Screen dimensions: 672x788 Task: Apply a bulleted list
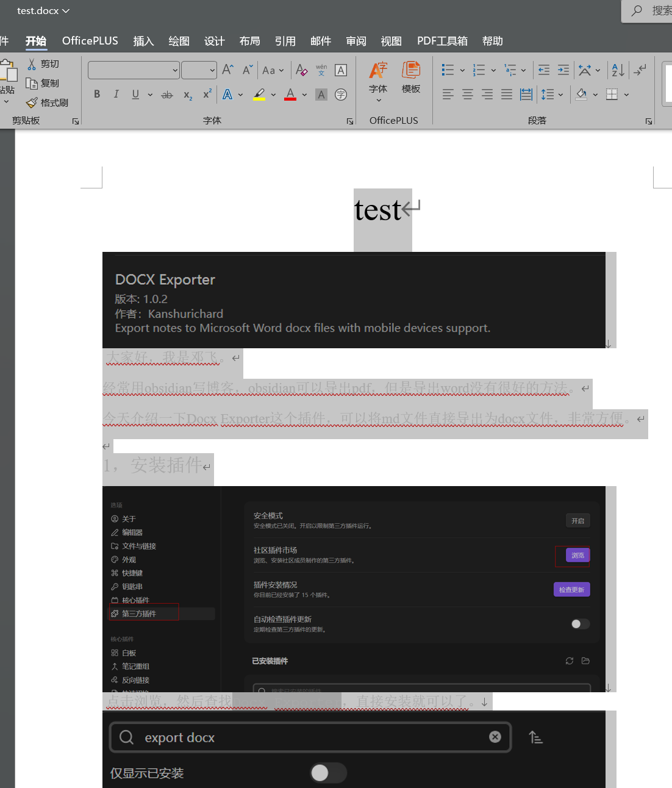448,70
